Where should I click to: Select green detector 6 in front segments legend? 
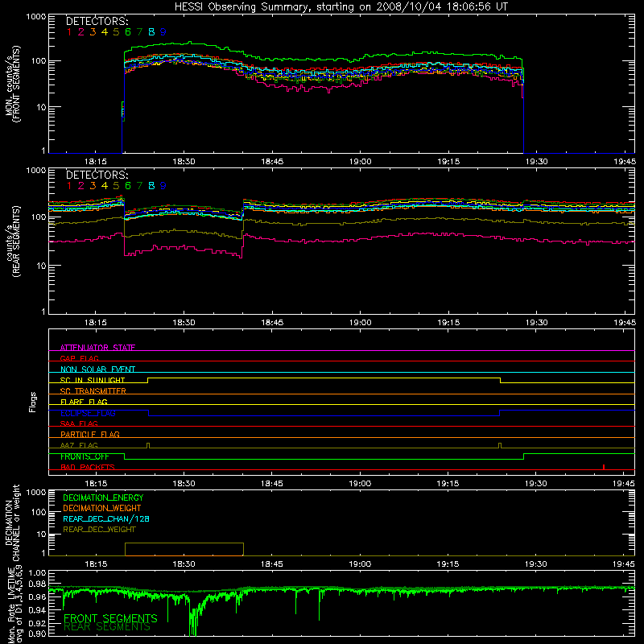click(128, 32)
